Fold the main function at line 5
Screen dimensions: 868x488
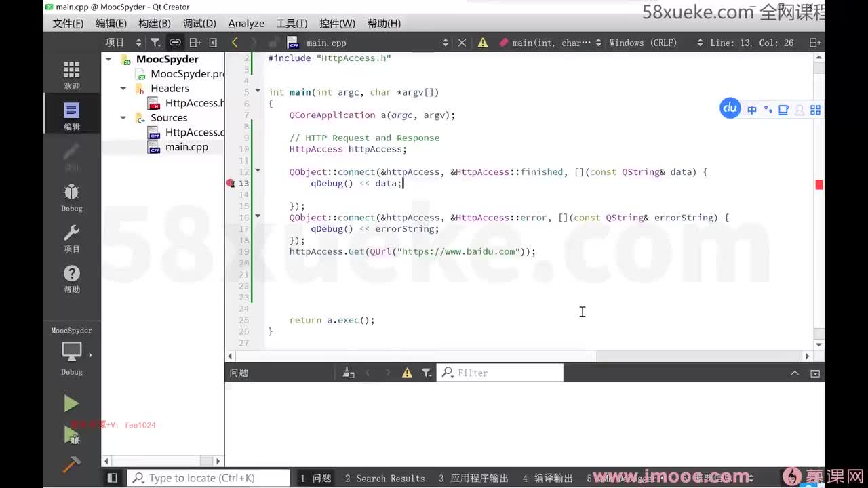[258, 90]
